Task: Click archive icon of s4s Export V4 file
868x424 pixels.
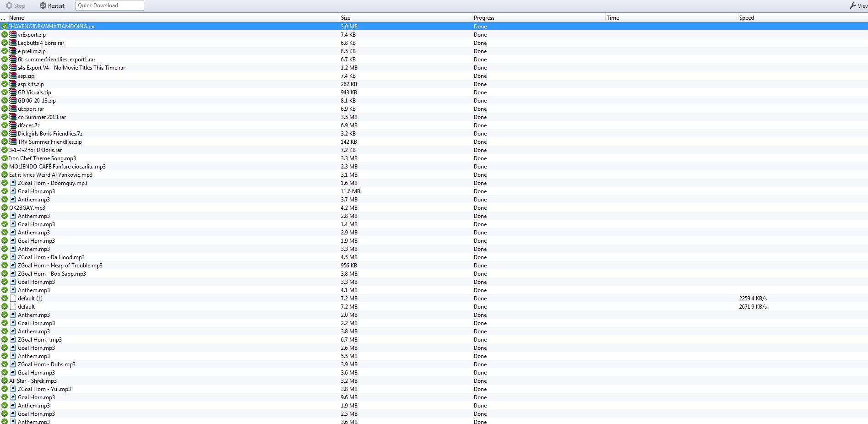Action: point(13,68)
